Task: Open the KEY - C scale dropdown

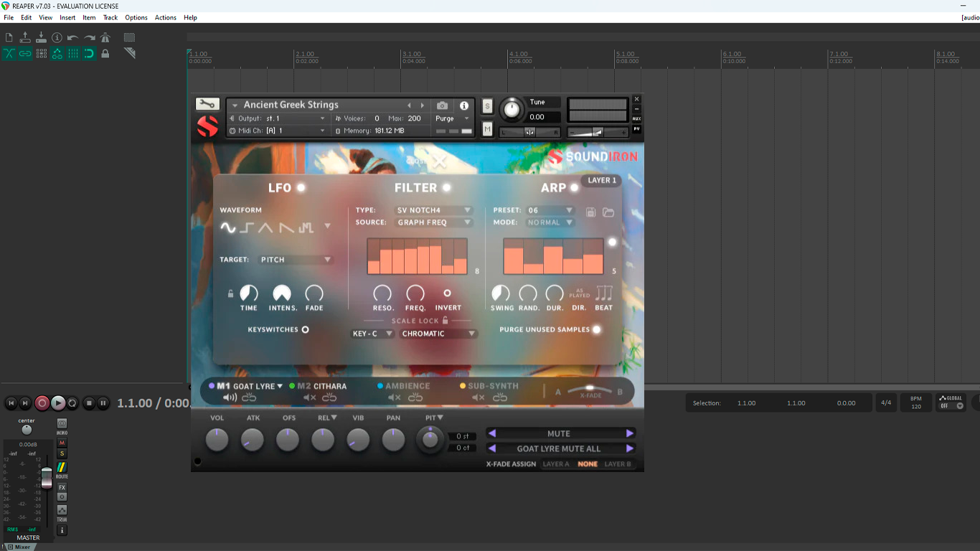Action: [x=372, y=334]
